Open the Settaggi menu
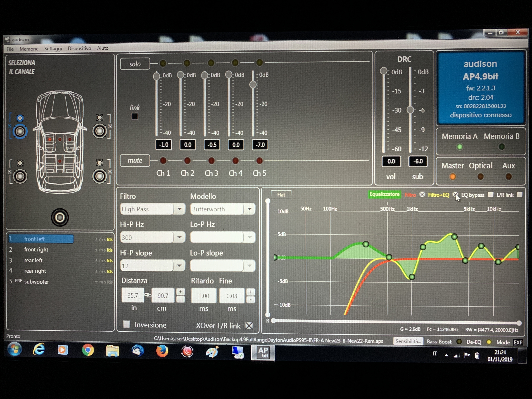The image size is (532, 399). click(53, 49)
